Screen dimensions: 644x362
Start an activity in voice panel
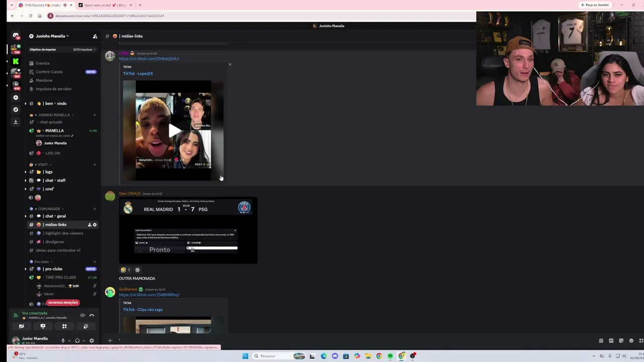point(64,326)
